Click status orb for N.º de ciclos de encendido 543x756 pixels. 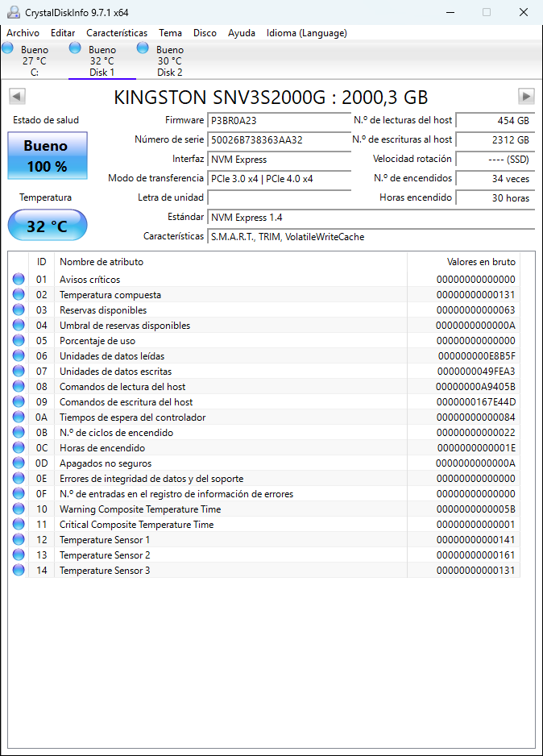point(19,432)
